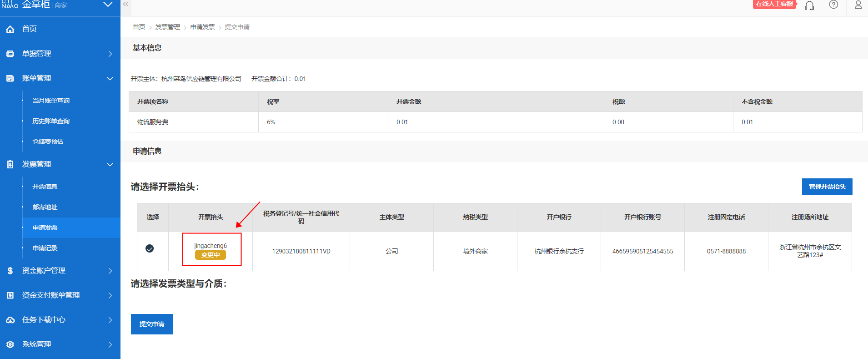This screenshot has width=868, height=359.
Task: Open the help question mark icon
Action: (x=833, y=5)
